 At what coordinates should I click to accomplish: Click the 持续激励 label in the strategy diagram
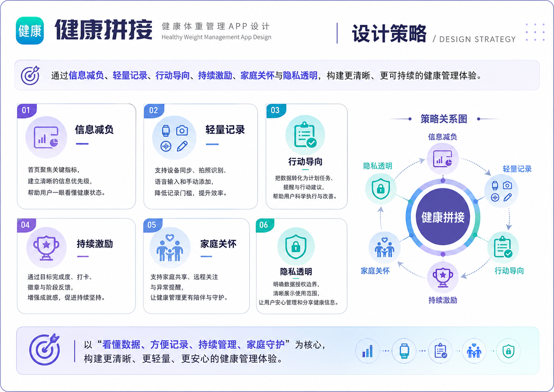point(443,300)
